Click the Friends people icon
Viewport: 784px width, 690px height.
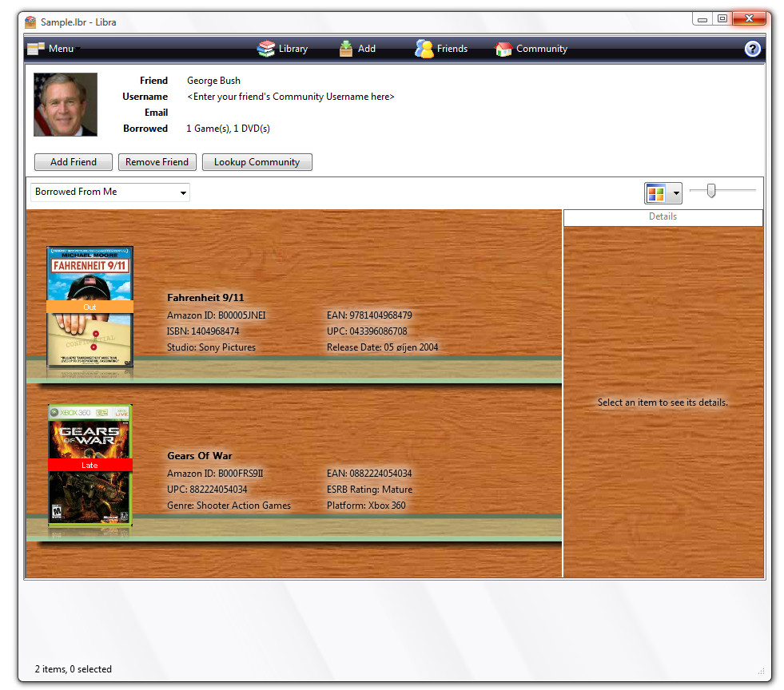pos(424,49)
